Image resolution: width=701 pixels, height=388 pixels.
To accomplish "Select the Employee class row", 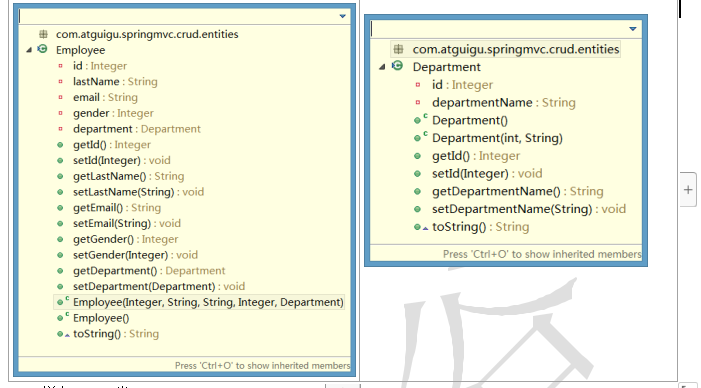I will click(x=80, y=50).
